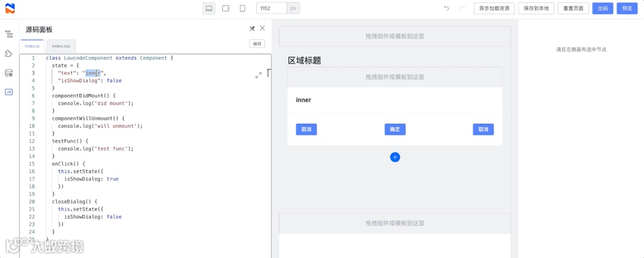Screen dimensions: 644x258
Task: Click code line 'class LowcodeComponent extends Component {'
Action: click(110, 58)
